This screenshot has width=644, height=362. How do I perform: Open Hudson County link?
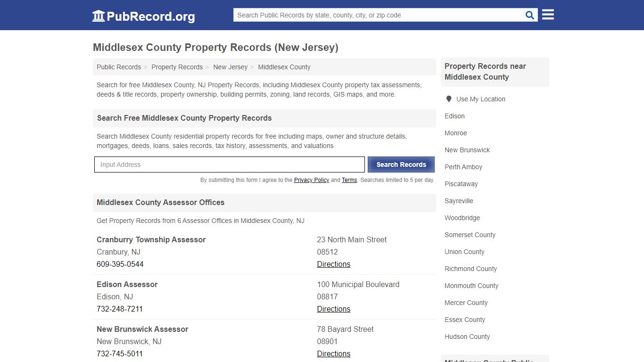point(467,337)
